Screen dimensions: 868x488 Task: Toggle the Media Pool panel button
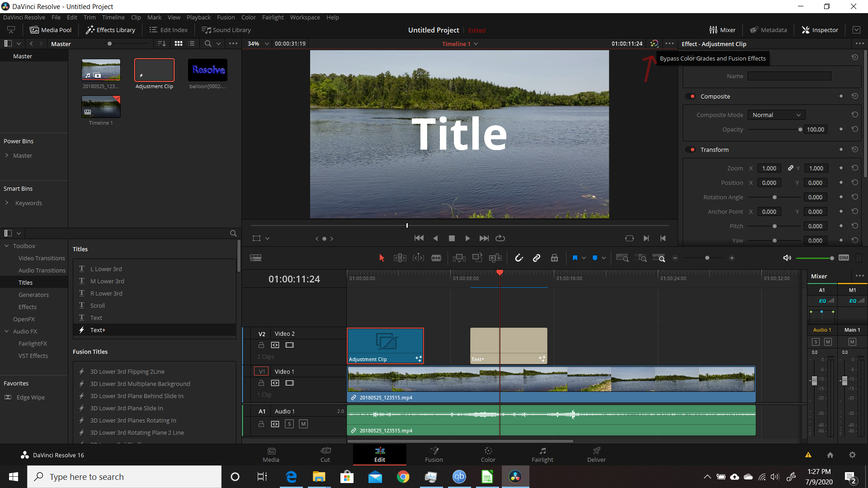pyautogui.click(x=51, y=30)
